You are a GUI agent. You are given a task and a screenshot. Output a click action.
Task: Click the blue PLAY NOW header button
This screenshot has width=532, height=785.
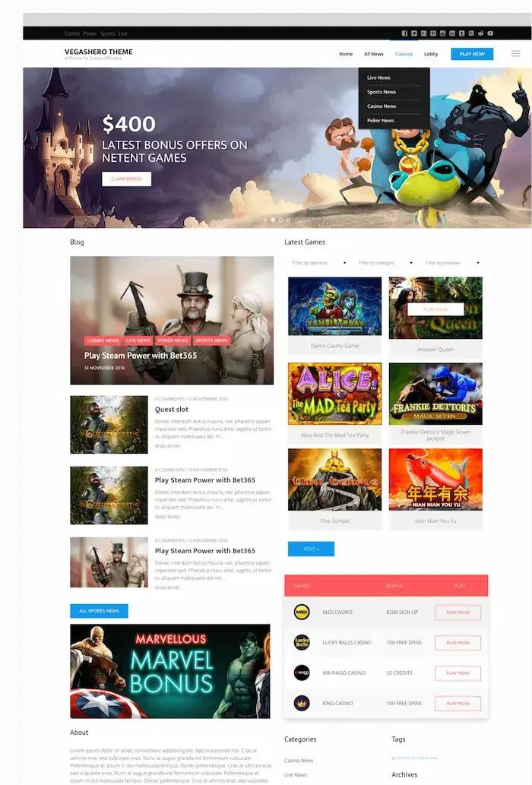pyautogui.click(x=472, y=54)
